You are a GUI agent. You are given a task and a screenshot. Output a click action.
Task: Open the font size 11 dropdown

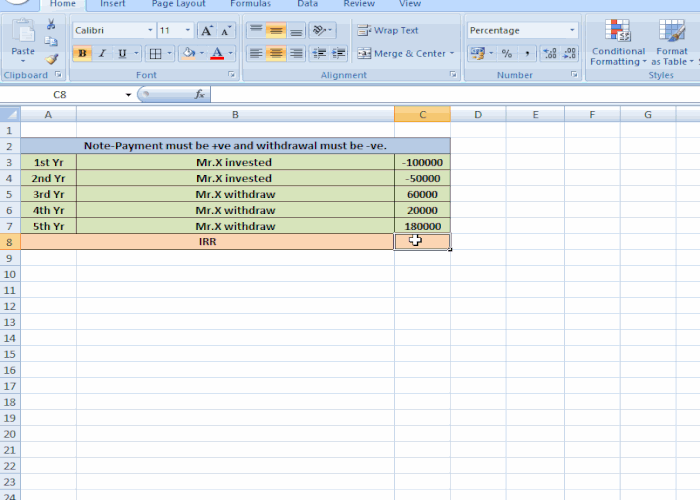pyautogui.click(x=188, y=30)
